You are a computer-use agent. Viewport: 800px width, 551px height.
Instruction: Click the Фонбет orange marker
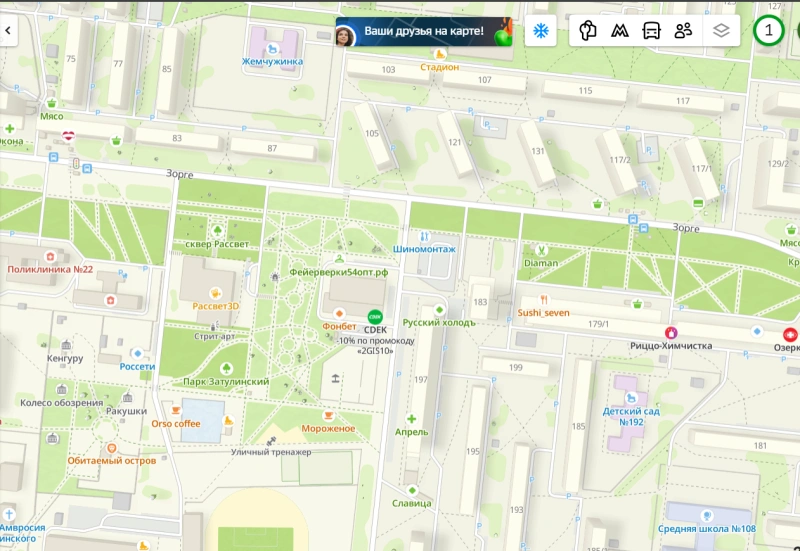tap(339, 313)
